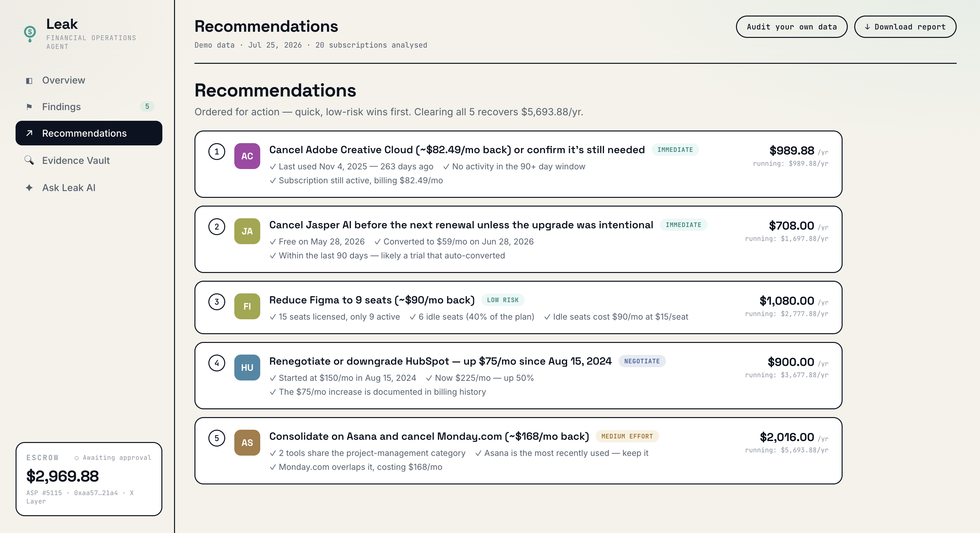Click the AS Asana avatar
Image resolution: width=980 pixels, height=533 pixels.
pos(247,443)
